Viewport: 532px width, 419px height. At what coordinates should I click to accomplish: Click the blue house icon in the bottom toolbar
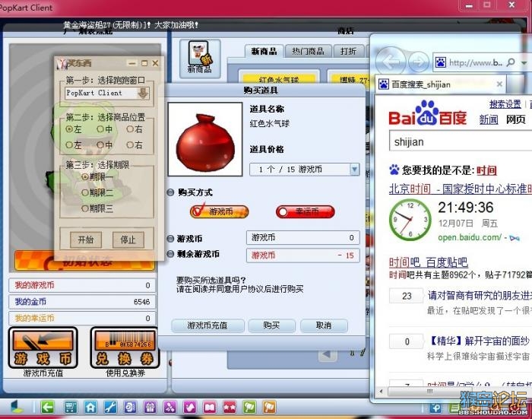point(90,407)
